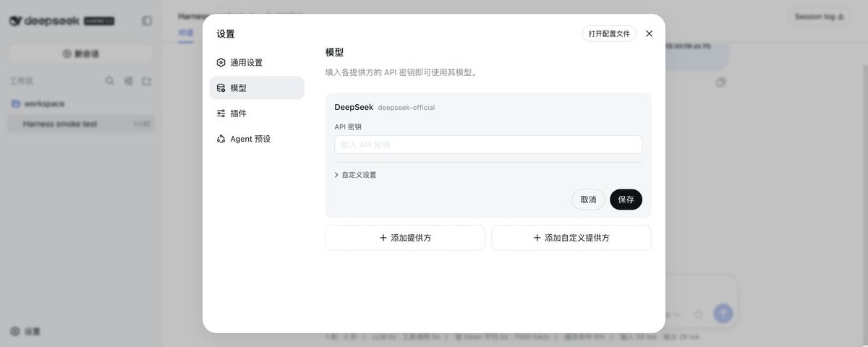Open the 通用设置 settings section
This screenshot has height=347, width=868.
click(x=257, y=63)
